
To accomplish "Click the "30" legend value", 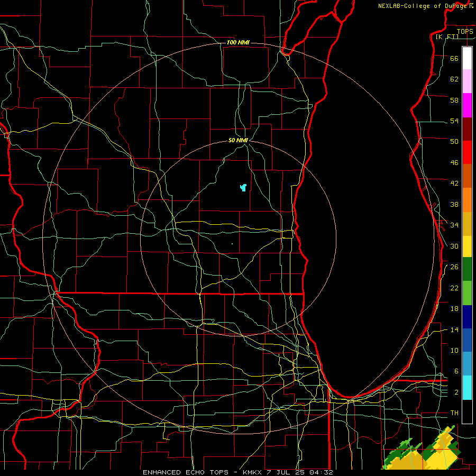I will [x=454, y=246].
